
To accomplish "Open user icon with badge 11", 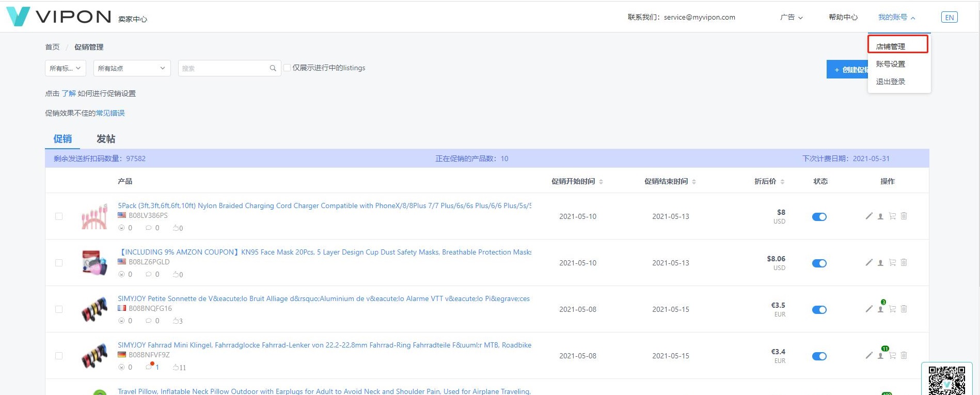I will (x=881, y=355).
